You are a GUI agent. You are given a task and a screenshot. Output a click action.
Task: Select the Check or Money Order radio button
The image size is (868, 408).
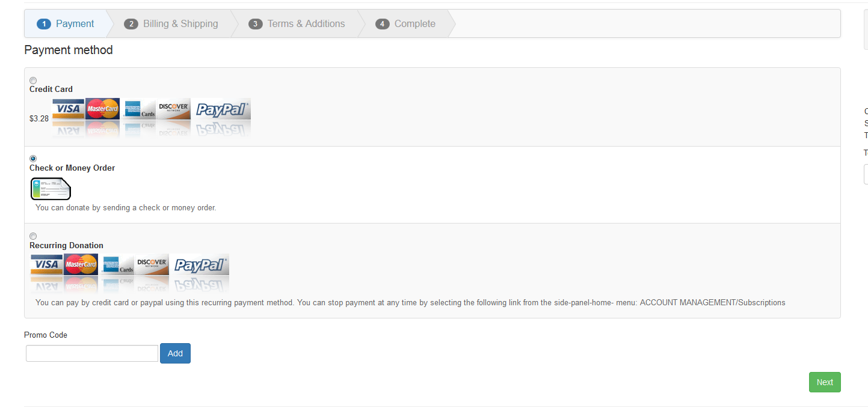tap(33, 159)
